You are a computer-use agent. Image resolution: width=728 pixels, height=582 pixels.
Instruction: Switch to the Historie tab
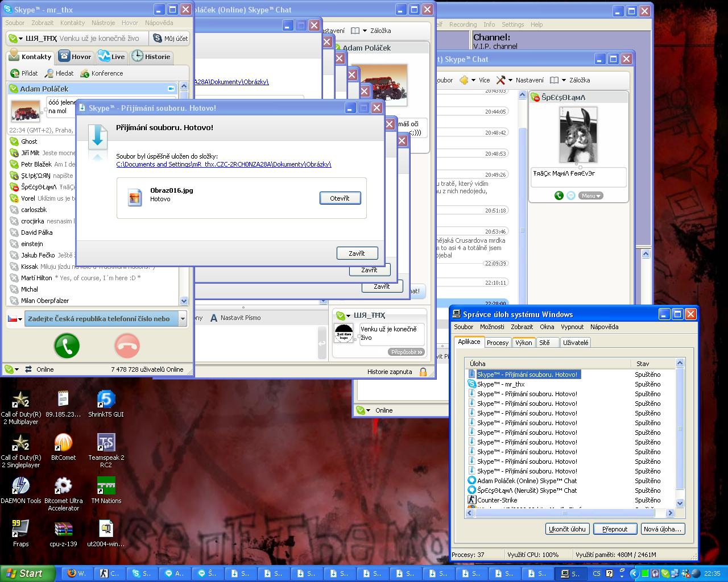[151, 57]
